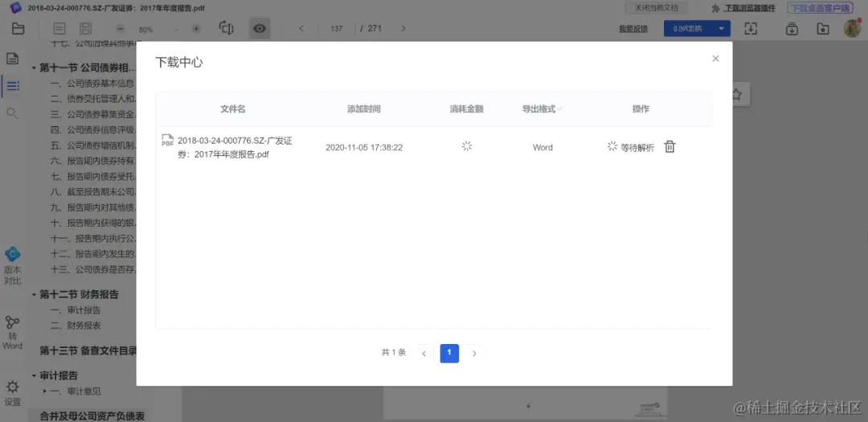The height and width of the screenshot is (422, 868).
Task: Zoom out with the minus button
Action: 120,29
